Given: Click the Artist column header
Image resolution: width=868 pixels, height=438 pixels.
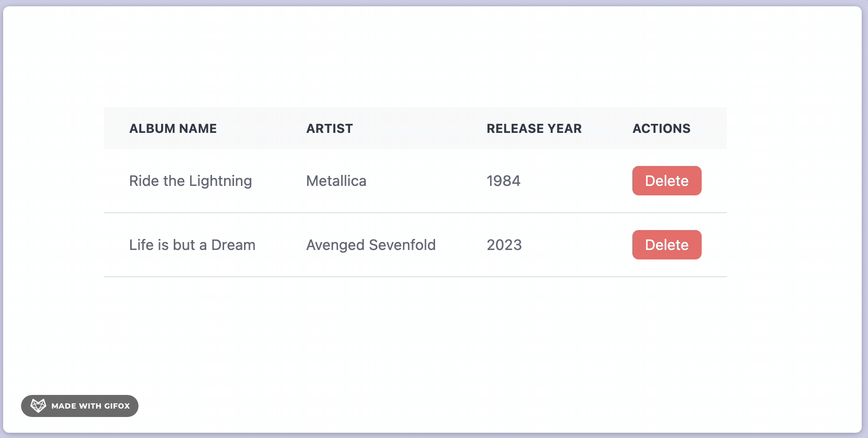Looking at the screenshot, I should 330,129.
